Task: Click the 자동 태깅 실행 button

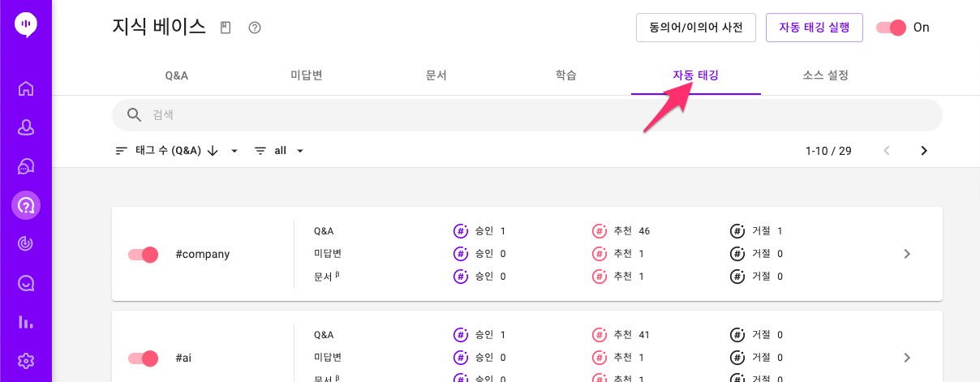Action: 815,27
